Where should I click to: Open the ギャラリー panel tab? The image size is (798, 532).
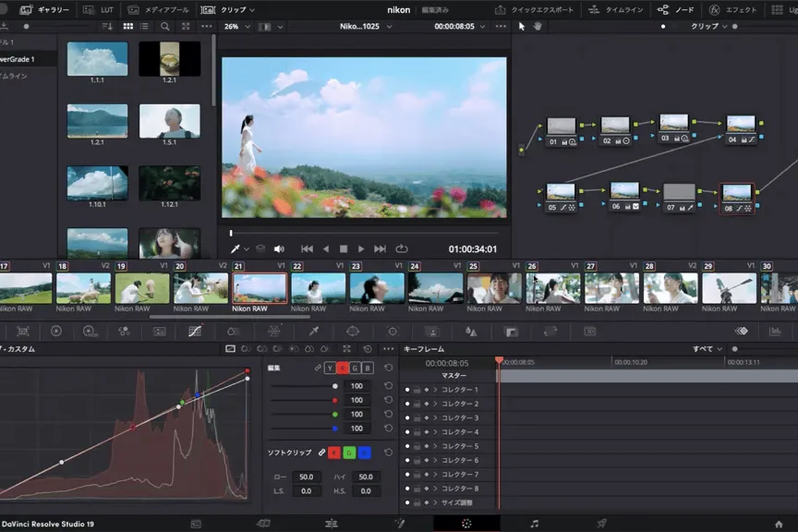coord(44,9)
